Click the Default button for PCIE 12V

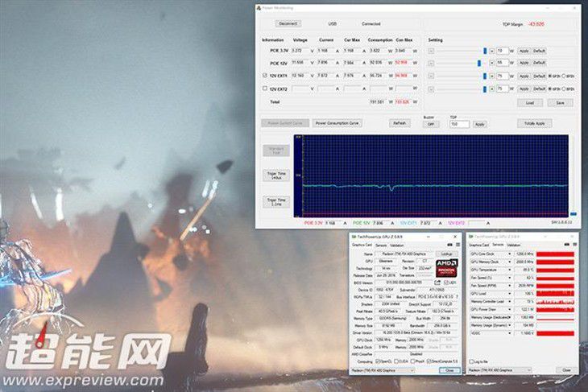coord(539,63)
